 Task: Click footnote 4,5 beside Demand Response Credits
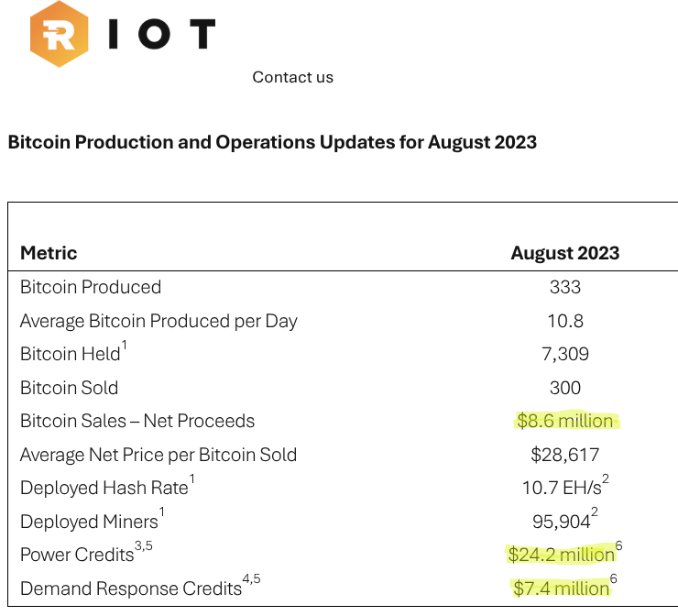[x=252, y=579]
